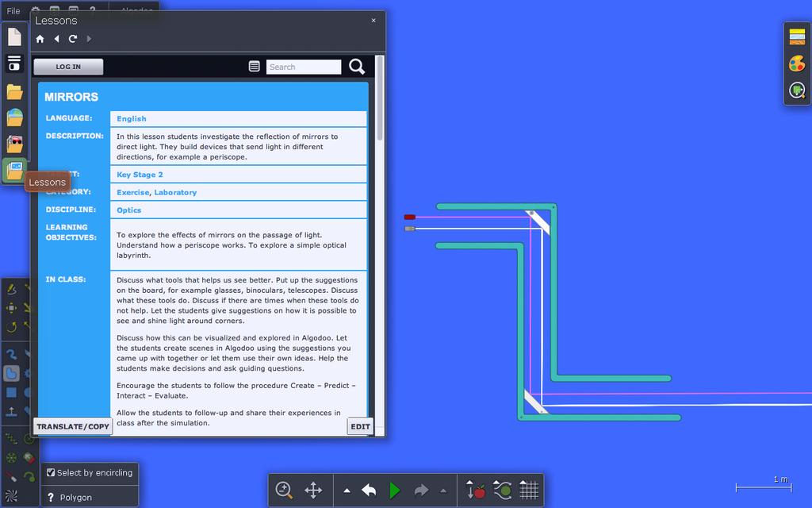Expand the undo history arrow

tap(347, 491)
